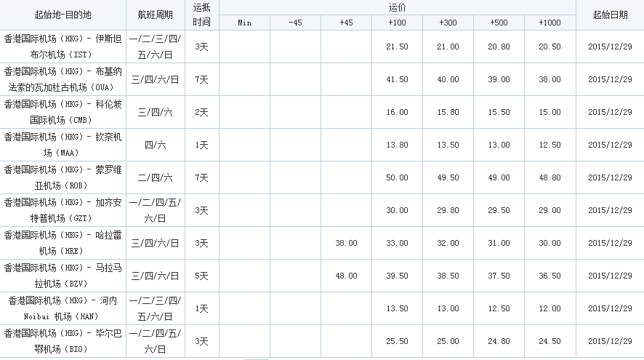Click the +1000 rate sub-header
Viewport: 644px width, 360px height.
pyautogui.click(x=550, y=23)
